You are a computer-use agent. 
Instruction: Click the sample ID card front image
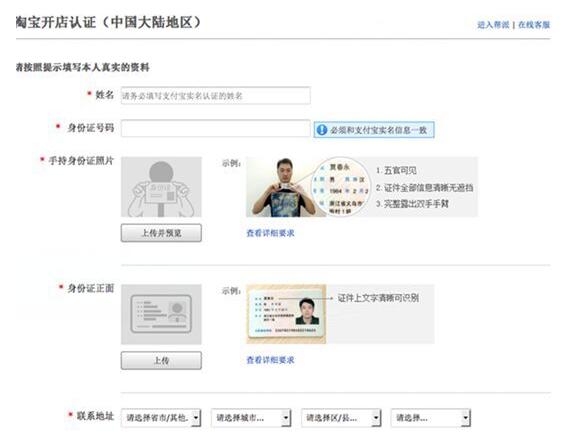click(286, 314)
